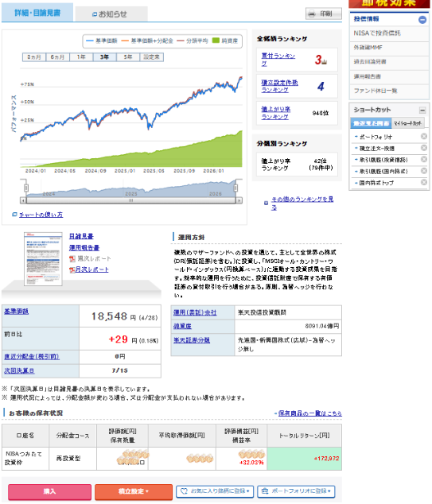Click the printer icon on the print button

pyautogui.click(x=311, y=14)
